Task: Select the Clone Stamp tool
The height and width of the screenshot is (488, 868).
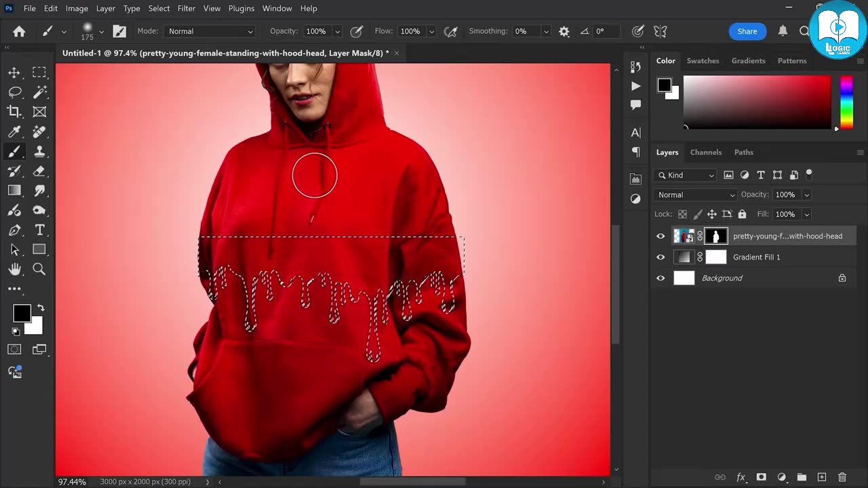Action: click(x=39, y=151)
